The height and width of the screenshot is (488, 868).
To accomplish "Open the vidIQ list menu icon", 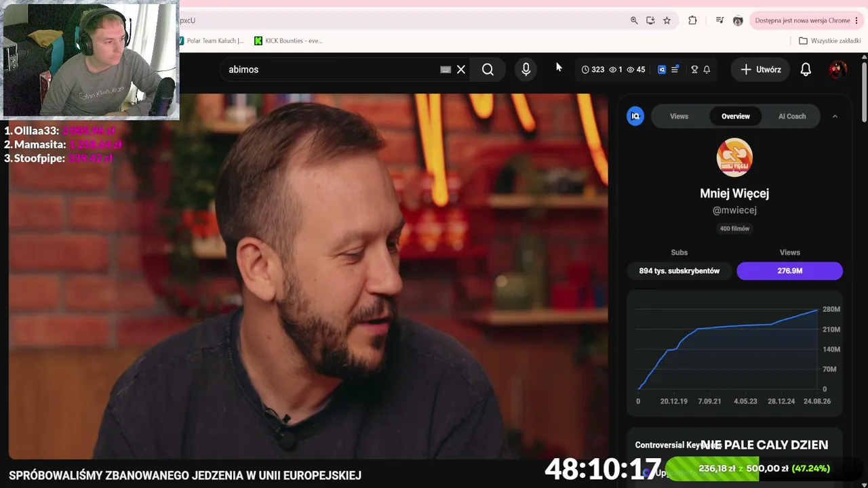I will click(675, 69).
